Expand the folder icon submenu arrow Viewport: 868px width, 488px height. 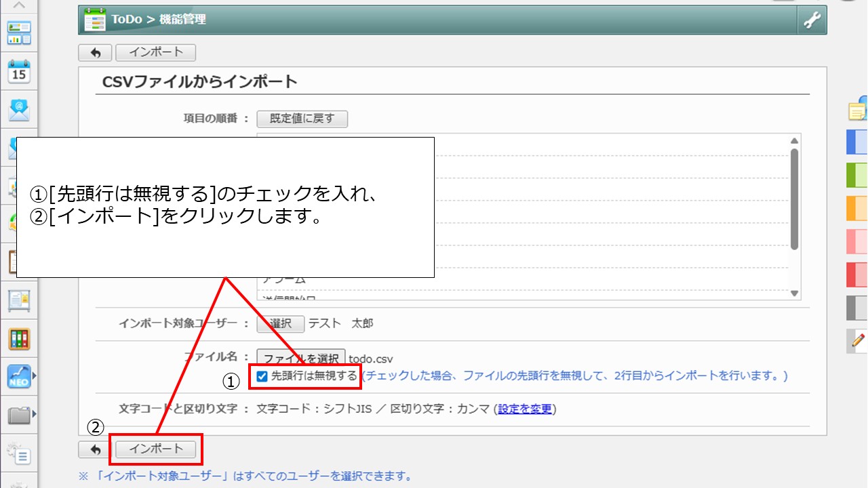[34, 413]
